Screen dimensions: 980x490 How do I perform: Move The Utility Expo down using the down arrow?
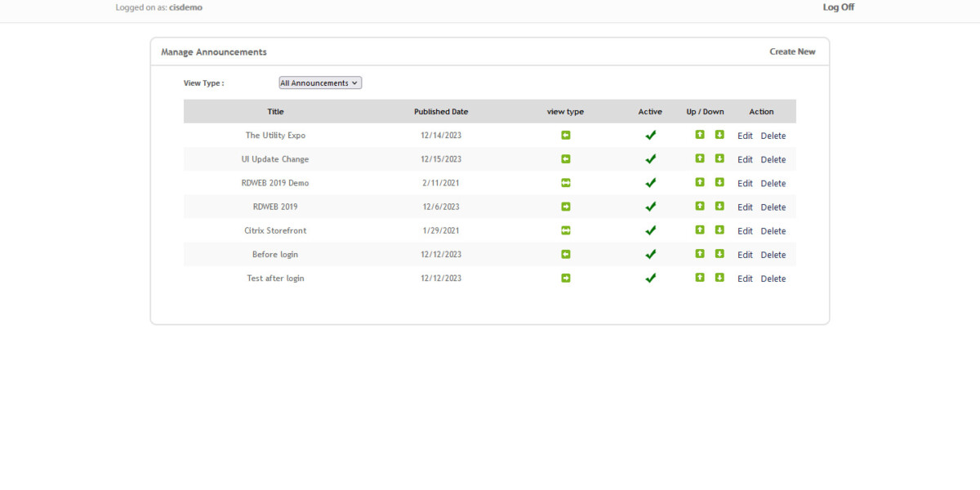[x=719, y=135]
